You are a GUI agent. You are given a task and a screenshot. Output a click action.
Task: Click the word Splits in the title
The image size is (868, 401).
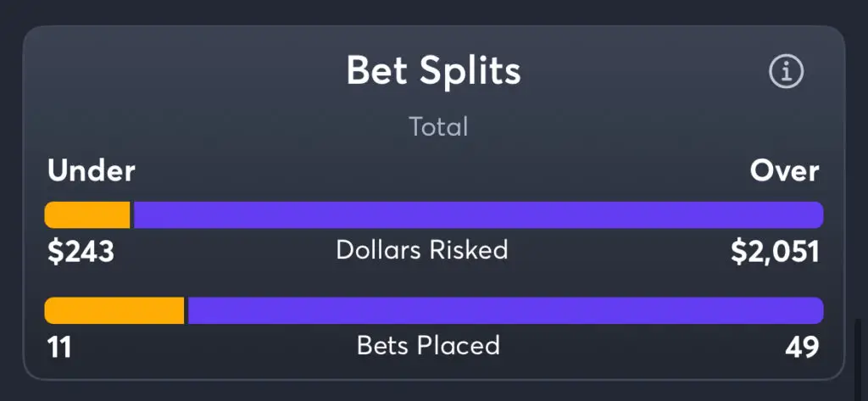[470, 71]
